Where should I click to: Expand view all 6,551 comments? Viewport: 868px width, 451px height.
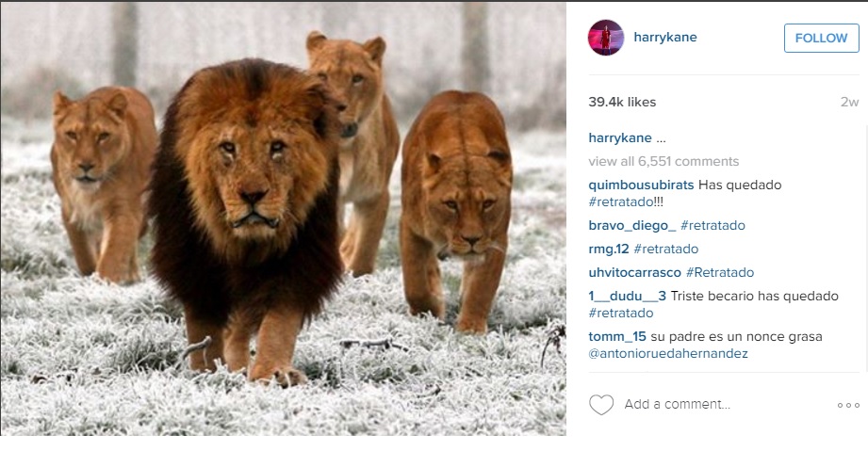(663, 161)
